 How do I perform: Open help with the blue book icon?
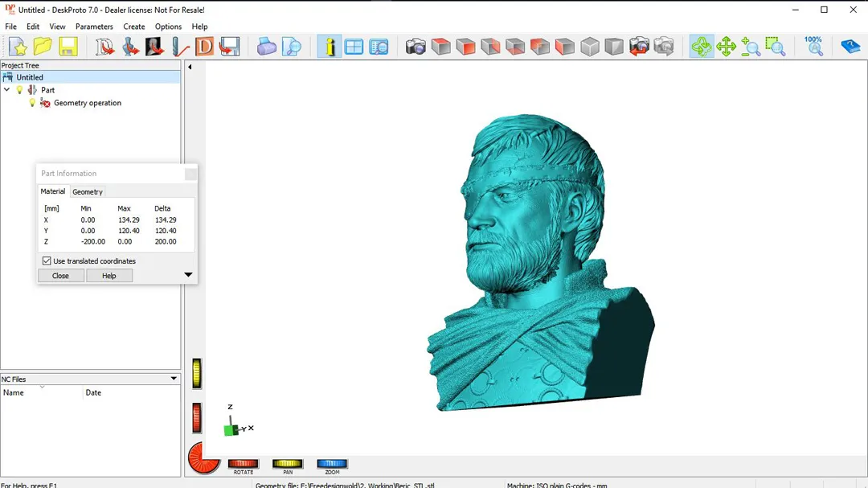pyautogui.click(x=850, y=47)
